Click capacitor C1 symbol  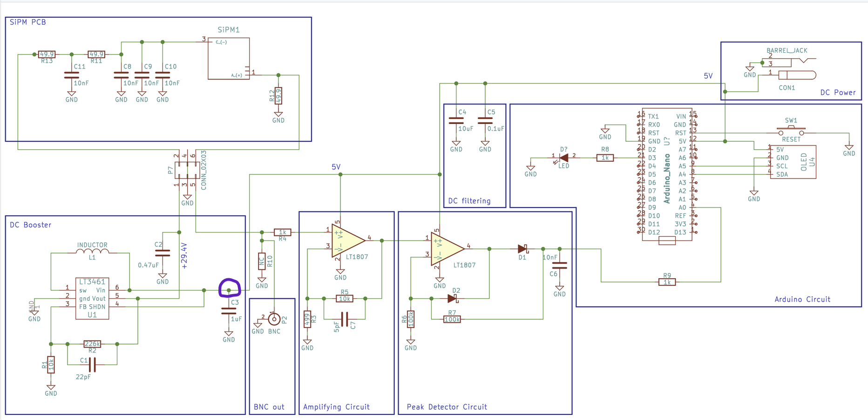click(x=92, y=365)
